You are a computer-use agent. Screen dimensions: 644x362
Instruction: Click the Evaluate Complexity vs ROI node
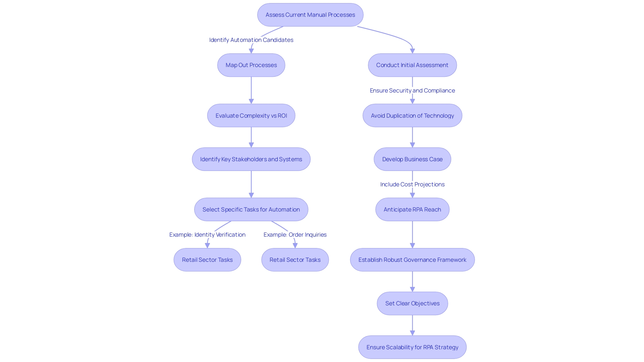250,115
